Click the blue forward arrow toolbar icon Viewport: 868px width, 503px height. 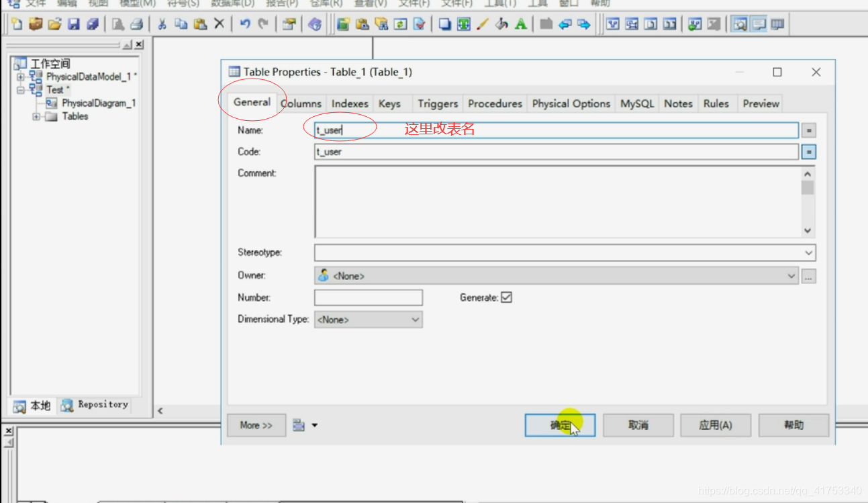(584, 24)
